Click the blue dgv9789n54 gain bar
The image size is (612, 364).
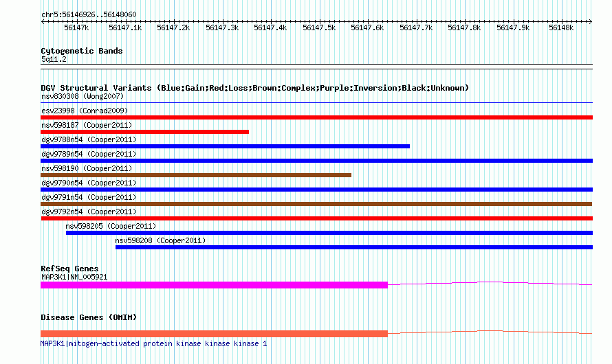click(316, 161)
